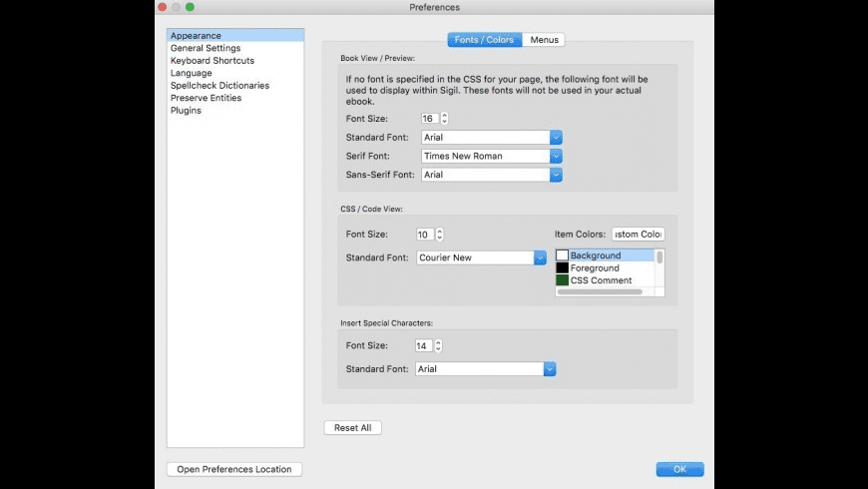
Task: Click Book View font size stepper
Action: coord(444,119)
